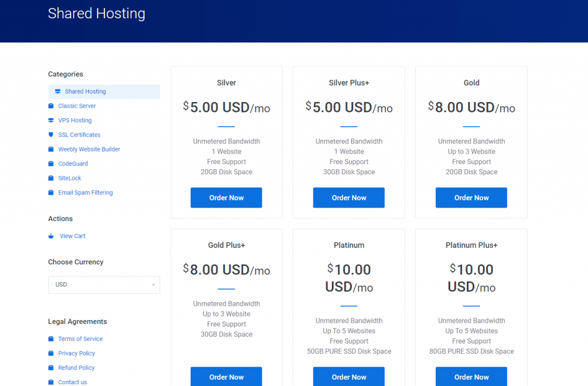Follow the Contact us link
This screenshot has width=588, height=386.
point(72,382)
